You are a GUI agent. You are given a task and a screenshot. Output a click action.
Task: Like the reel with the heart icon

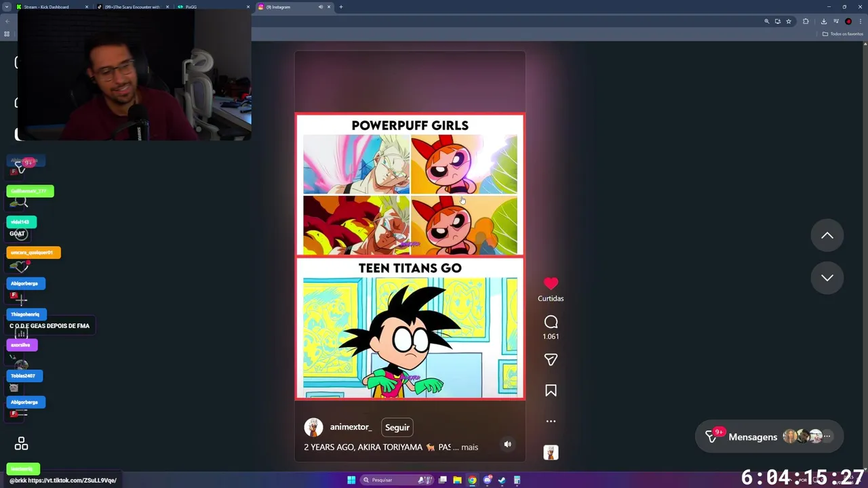tap(551, 284)
